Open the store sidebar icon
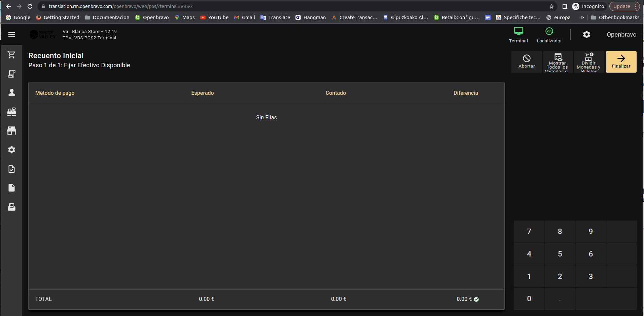Viewport: 644px width, 316px height. pos(11,131)
